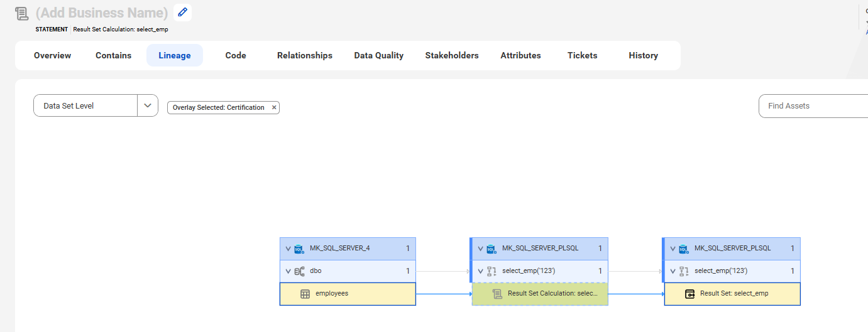Click the Result Set Calculation statement icon
The image size is (868, 332).
pos(497,294)
